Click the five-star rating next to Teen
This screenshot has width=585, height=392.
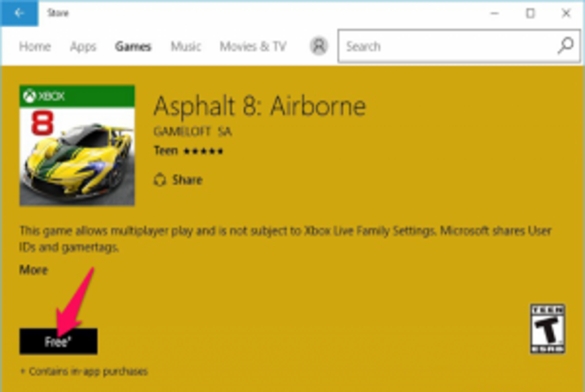202,151
